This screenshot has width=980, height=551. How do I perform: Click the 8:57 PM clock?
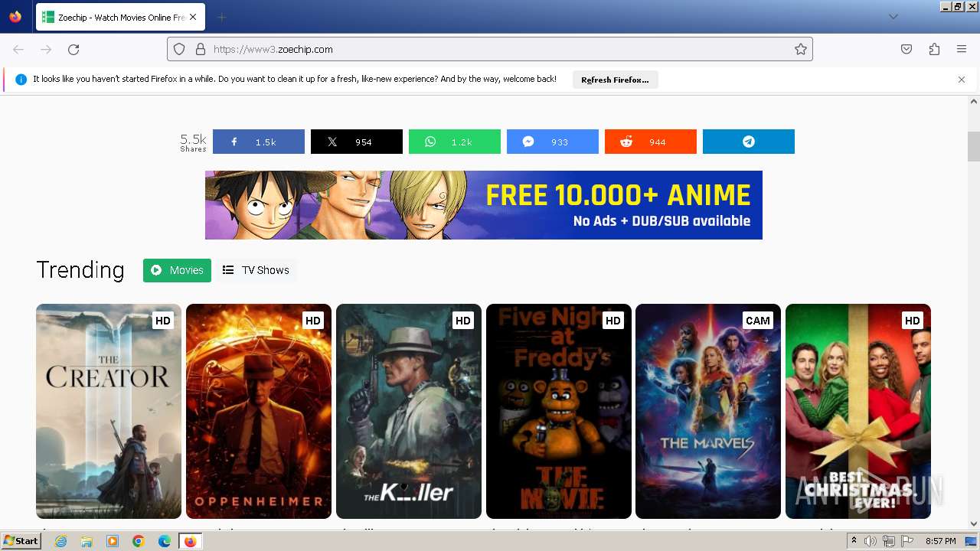(x=940, y=541)
